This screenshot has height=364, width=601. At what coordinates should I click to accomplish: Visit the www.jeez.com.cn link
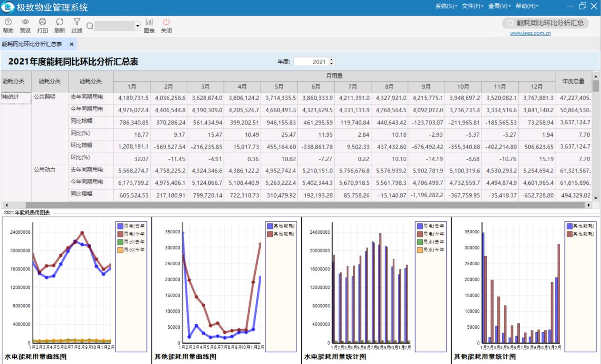pyautogui.click(x=530, y=33)
